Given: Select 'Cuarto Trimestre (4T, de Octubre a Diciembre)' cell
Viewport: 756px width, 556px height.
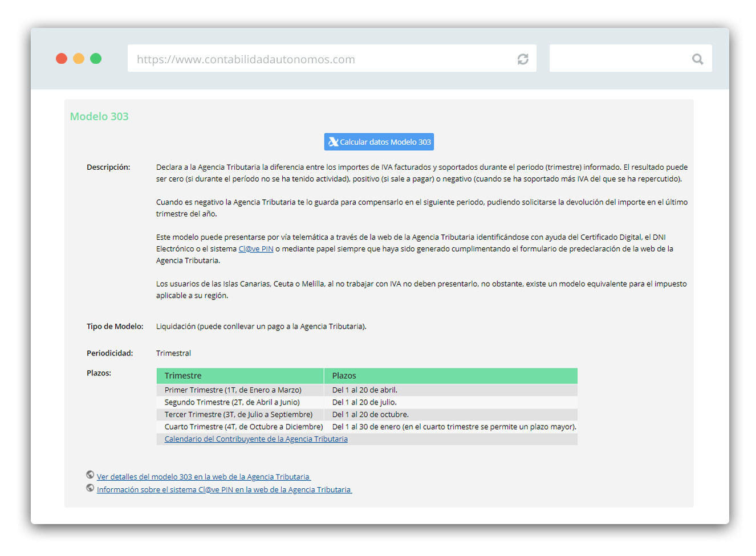Looking at the screenshot, I should click(240, 427).
